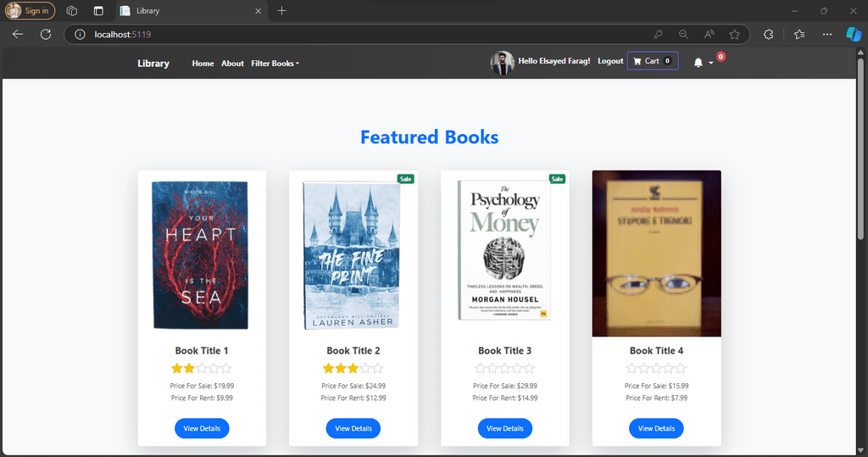
Task: Open Workspaces icon in title bar
Action: coord(71,10)
